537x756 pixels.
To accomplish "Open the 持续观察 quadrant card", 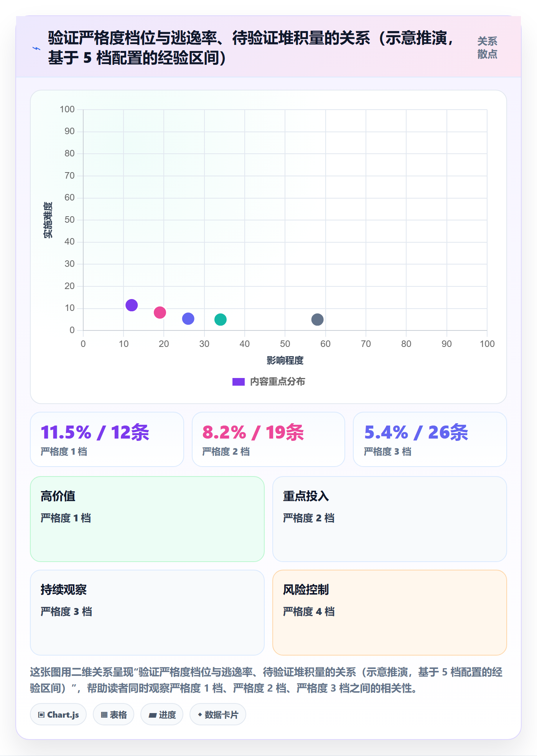I will pos(147,613).
